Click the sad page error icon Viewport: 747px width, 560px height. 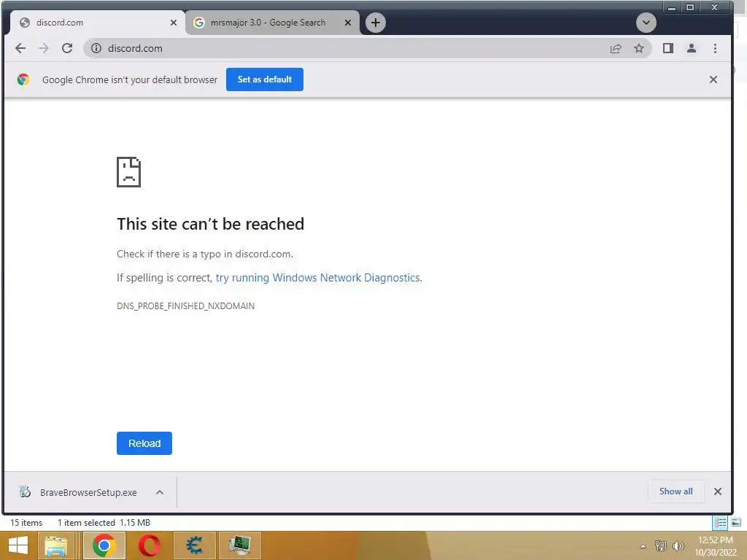tap(128, 172)
